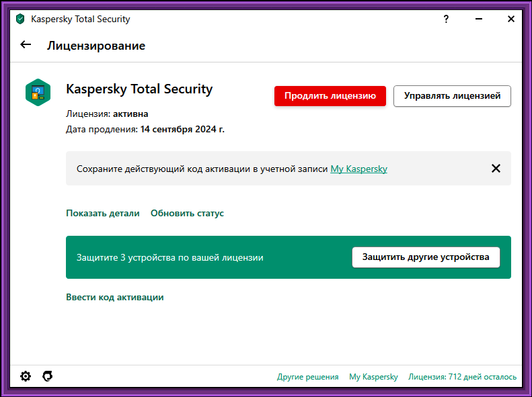Click Лицензия: 712 дней осталось status

pyautogui.click(x=462, y=377)
